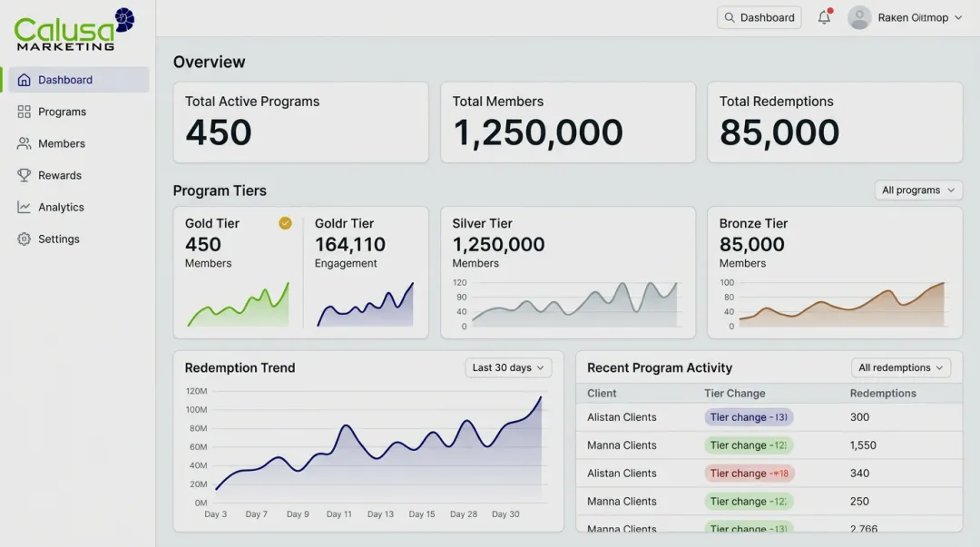Click the Analytics chart icon

24,207
